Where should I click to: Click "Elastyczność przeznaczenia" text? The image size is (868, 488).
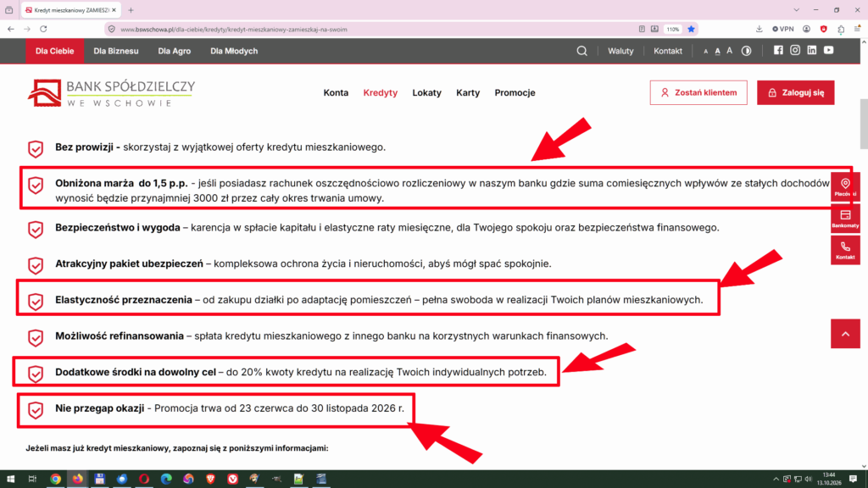coord(124,300)
